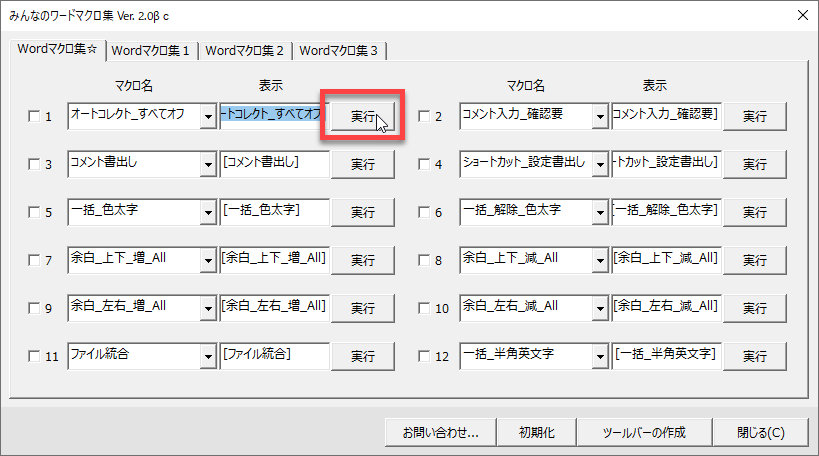819x456 pixels.
Task: Select the Wordマクロ集 3 tab
Action: (x=338, y=50)
